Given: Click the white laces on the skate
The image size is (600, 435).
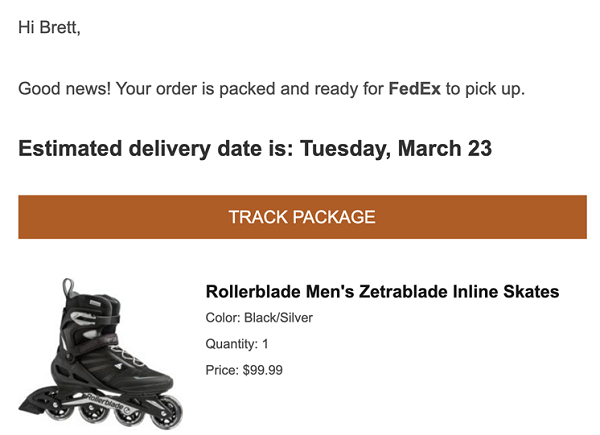Looking at the screenshot, I should [126, 357].
